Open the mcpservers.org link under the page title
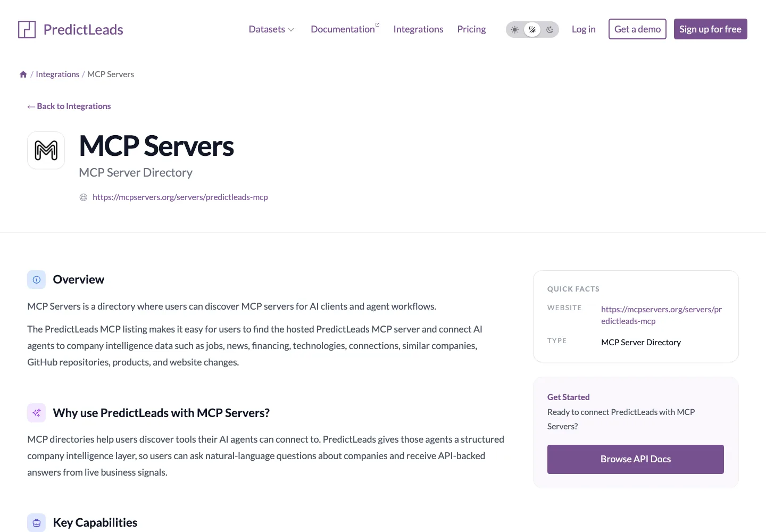The image size is (766, 532). pos(180,197)
